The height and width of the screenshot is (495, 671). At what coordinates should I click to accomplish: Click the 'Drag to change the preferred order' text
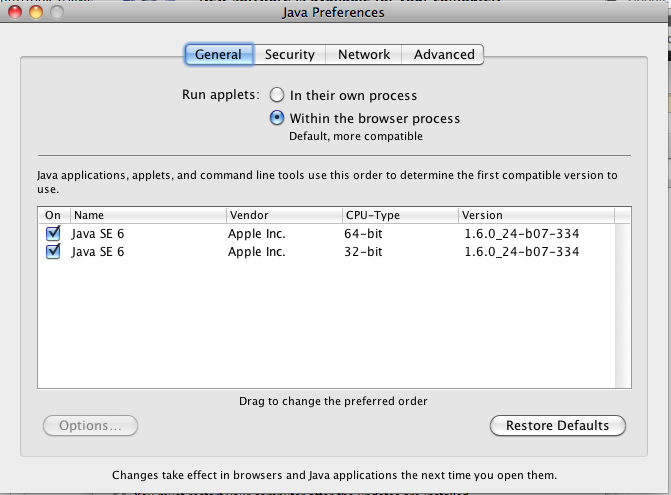click(x=333, y=401)
